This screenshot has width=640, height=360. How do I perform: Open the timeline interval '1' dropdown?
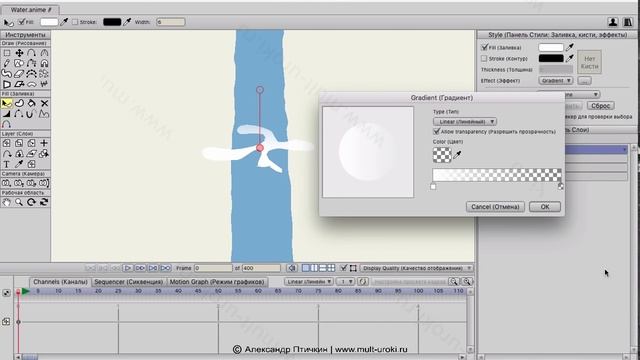coord(345,282)
